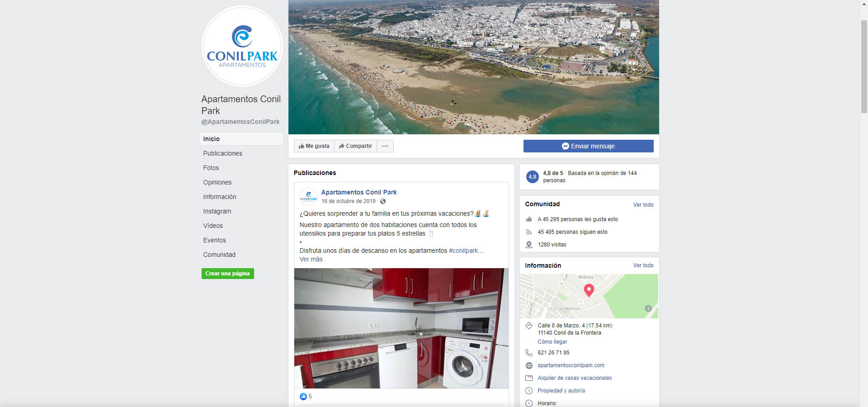Image resolution: width=868 pixels, height=407 pixels.
Task: Click the 4,8 rating badge
Action: click(533, 177)
